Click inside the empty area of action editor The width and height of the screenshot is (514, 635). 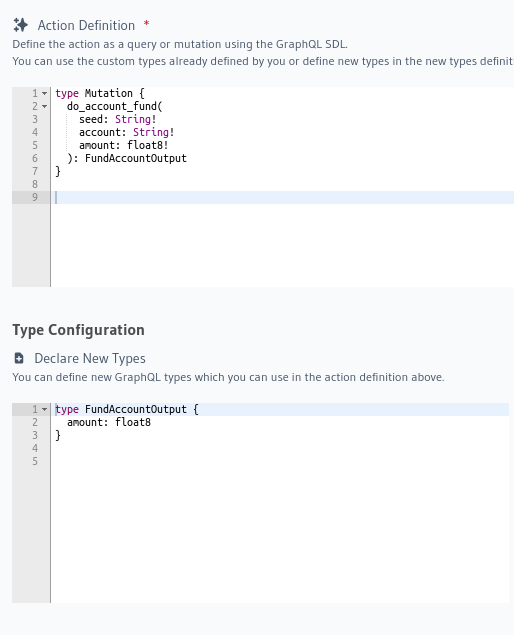point(282,245)
